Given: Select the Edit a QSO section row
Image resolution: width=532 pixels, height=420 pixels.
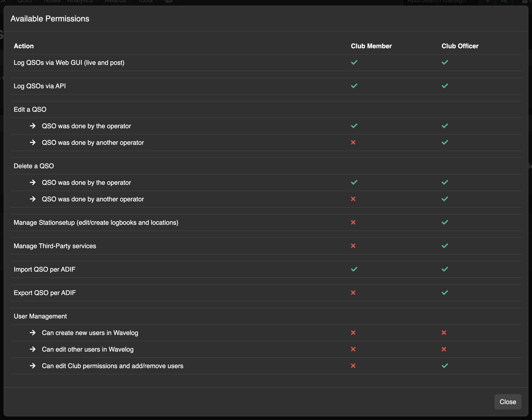Looking at the screenshot, I should [30, 109].
